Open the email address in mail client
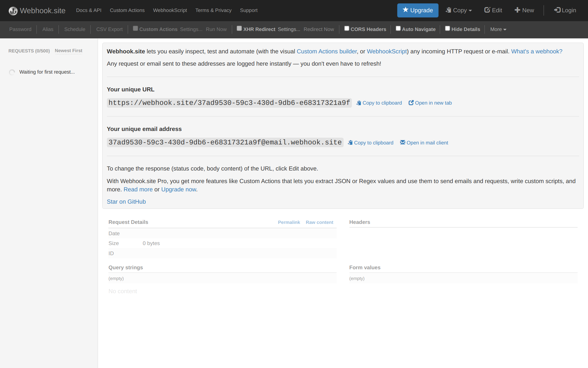 click(x=424, y=143)
